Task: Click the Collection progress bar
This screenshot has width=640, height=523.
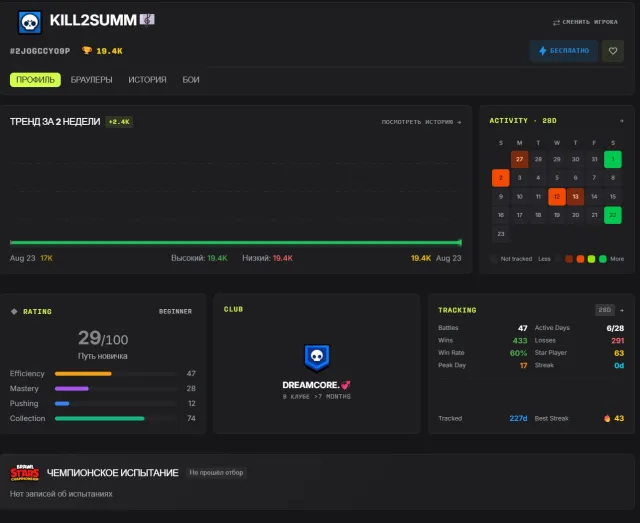Action: pyautogui.click(x=116, y=418)
